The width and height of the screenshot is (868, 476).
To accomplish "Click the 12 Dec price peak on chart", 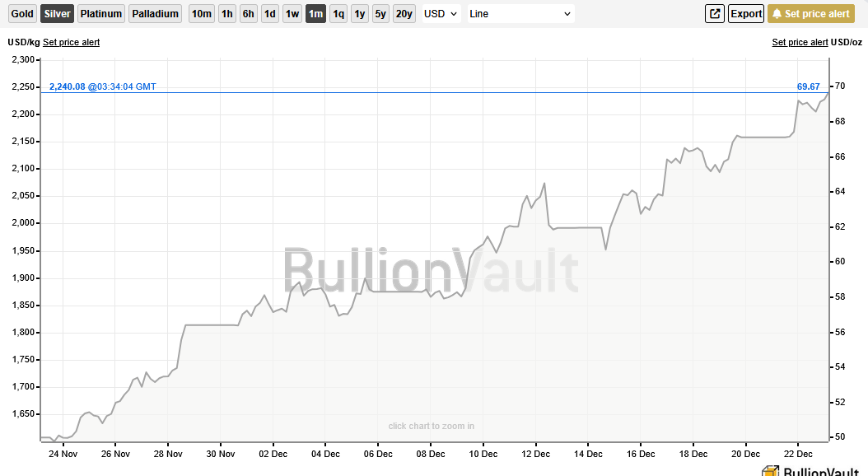I will [544, 184].
